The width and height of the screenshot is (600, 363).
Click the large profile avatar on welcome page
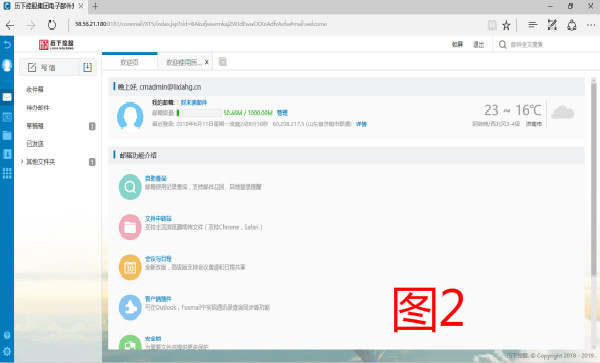click(130, 115)
